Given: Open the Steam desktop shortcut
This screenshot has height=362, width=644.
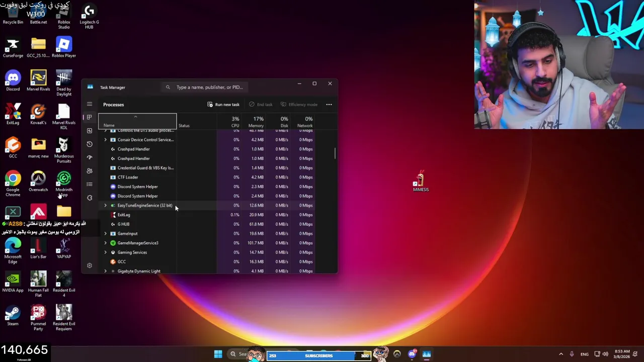Looking at the screenshot, I should point(13,316).
